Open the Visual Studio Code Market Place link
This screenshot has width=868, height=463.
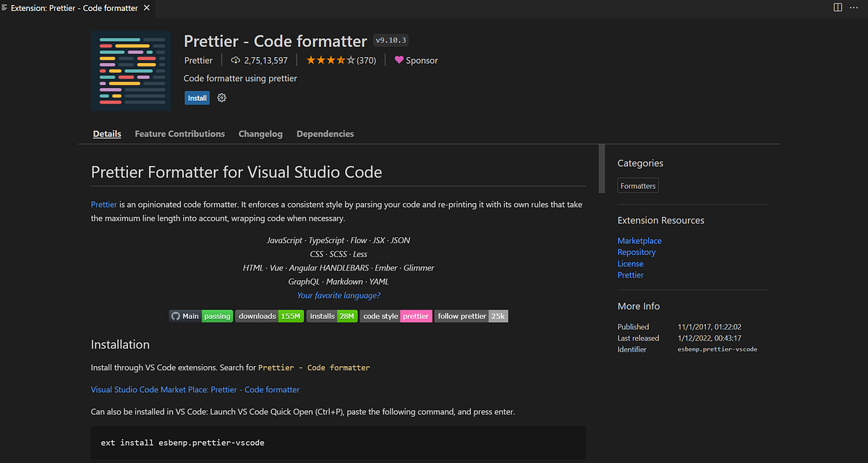tap(195, 389)
